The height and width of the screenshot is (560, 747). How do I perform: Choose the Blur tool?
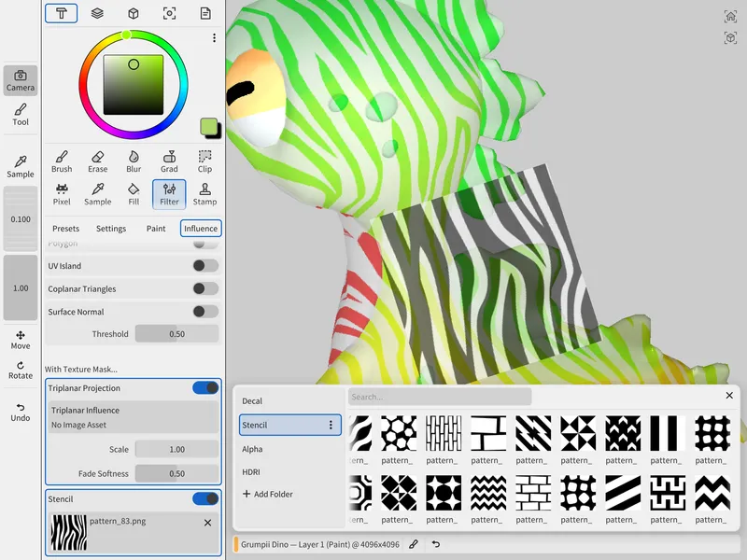tap(134, 161)
